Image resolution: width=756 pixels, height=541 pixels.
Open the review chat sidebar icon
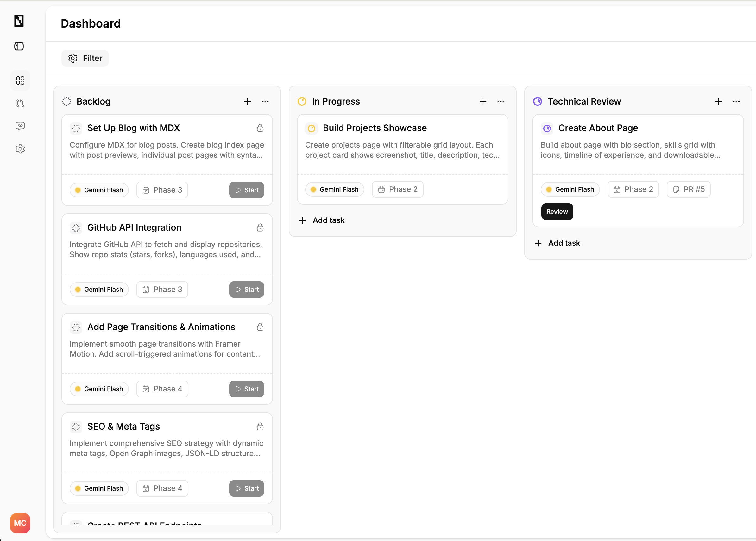pyautogui.click(x=20, y=126)
